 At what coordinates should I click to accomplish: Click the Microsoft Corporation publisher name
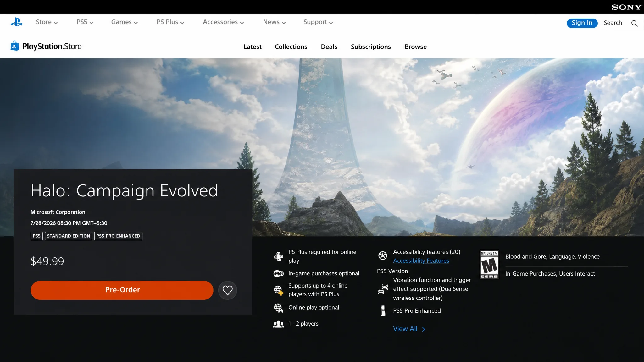click(x=58, y=212)
